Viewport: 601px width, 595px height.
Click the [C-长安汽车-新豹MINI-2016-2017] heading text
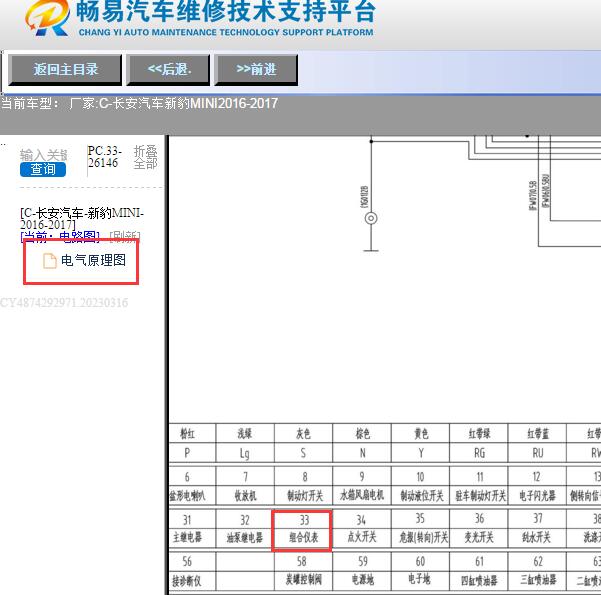pos(82,219)
